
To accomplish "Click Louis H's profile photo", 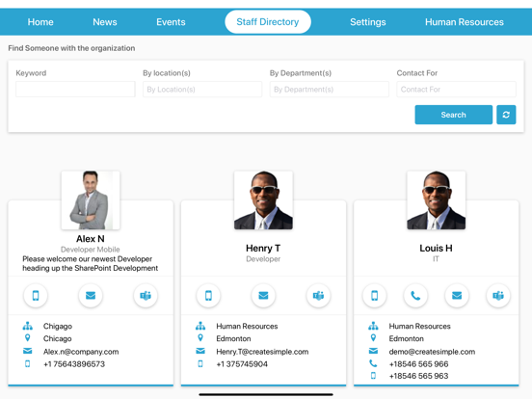I will point(436,200).
